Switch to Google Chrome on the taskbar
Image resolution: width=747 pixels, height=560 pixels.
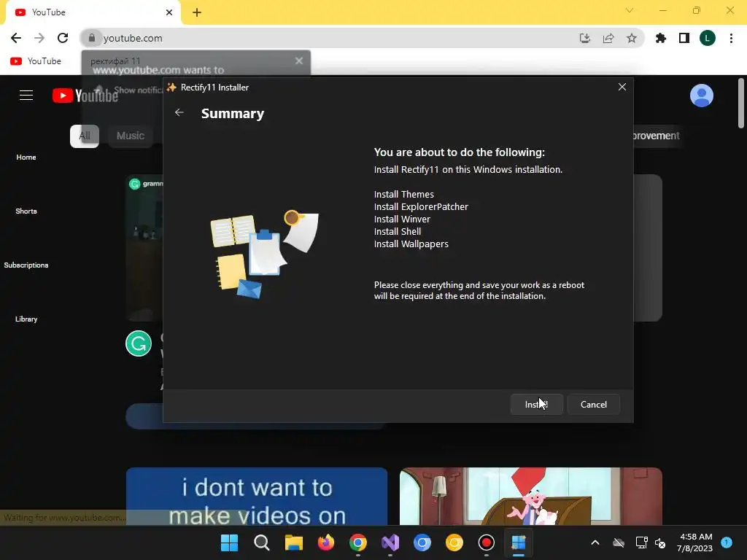coord(357,542)
